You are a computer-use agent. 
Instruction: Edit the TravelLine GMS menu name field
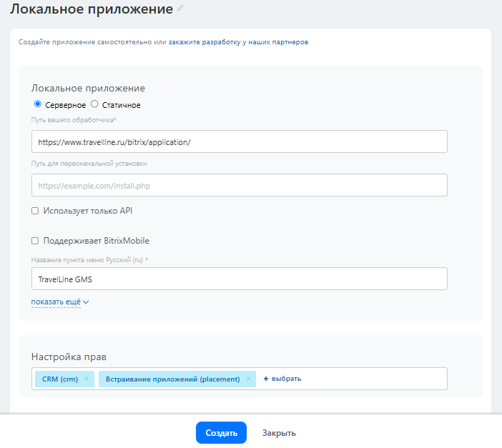[x=239, y=279]
